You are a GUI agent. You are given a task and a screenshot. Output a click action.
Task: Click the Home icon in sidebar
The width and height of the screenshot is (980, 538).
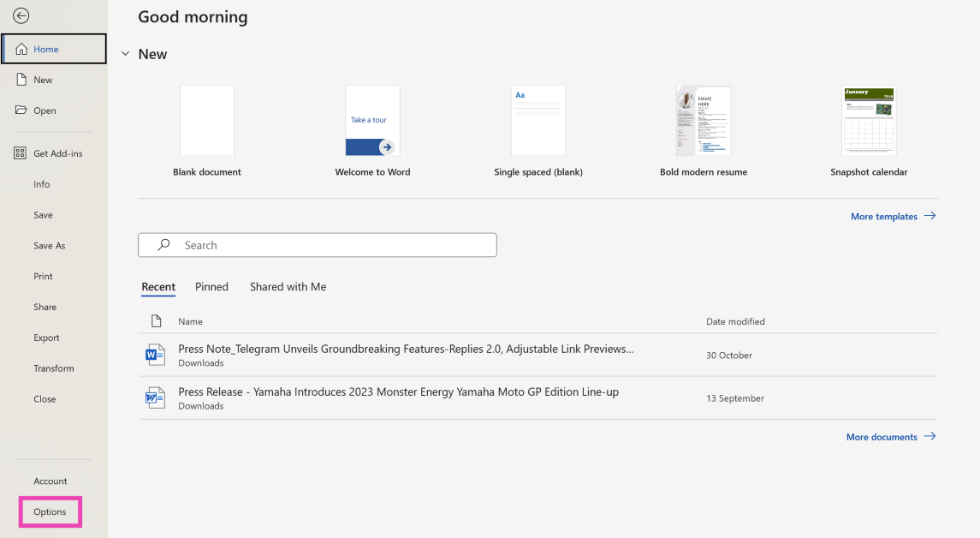22,49
